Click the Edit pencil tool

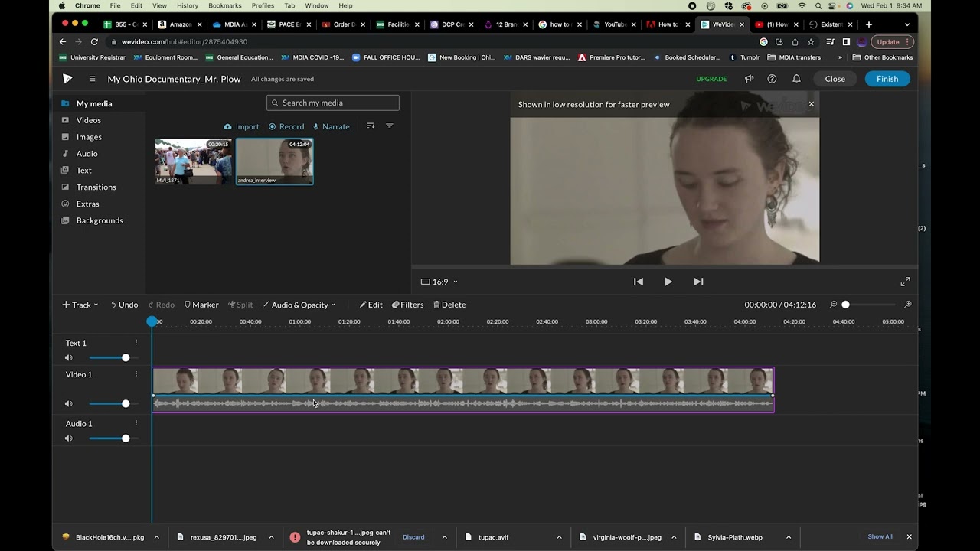tap(371, 305)
